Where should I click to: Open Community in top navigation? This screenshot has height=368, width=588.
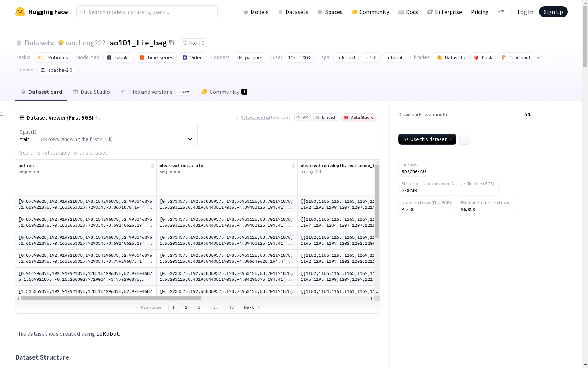click(x=370, y=12)
